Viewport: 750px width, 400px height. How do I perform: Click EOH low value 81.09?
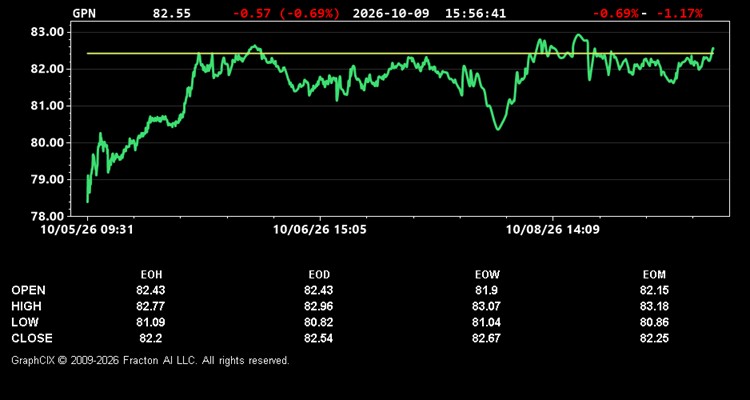coord(151,322)
